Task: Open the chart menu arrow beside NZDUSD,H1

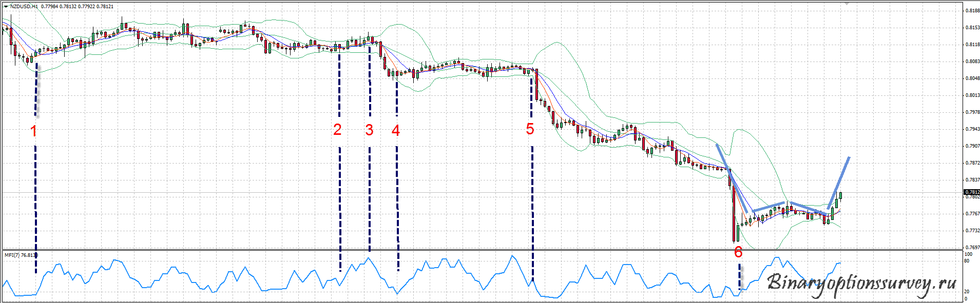Action: coord(6,7)
